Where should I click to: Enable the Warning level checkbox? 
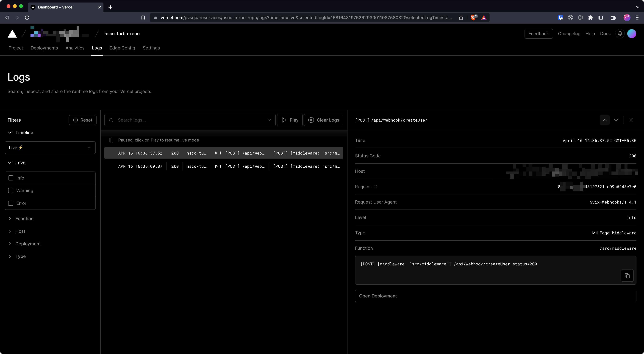click(11, 191)
